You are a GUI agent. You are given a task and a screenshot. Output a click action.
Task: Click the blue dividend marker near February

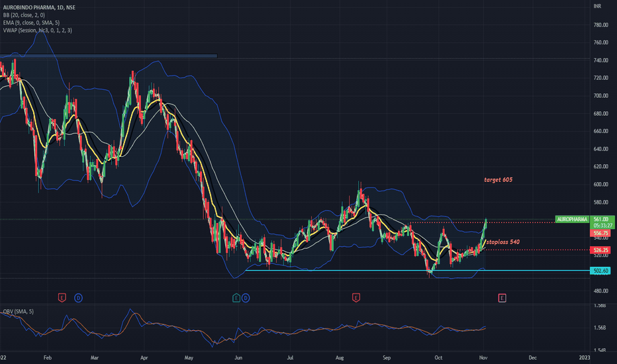78,298
